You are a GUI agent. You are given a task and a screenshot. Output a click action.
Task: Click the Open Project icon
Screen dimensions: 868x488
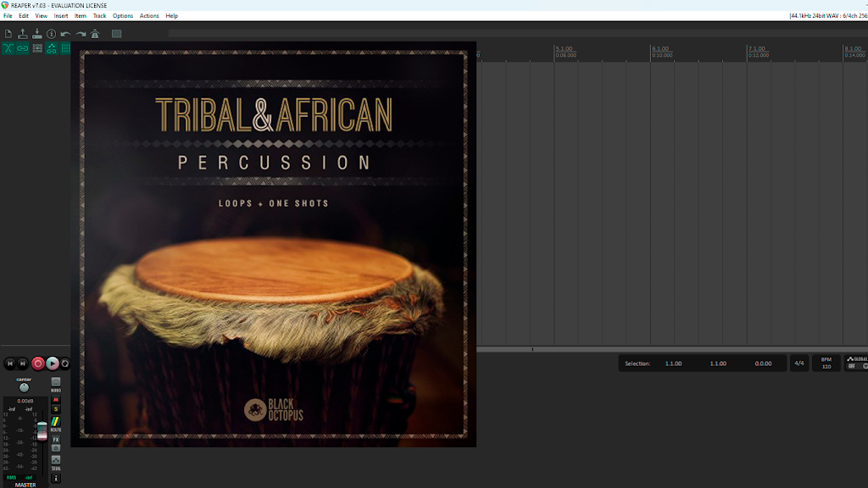22,34
